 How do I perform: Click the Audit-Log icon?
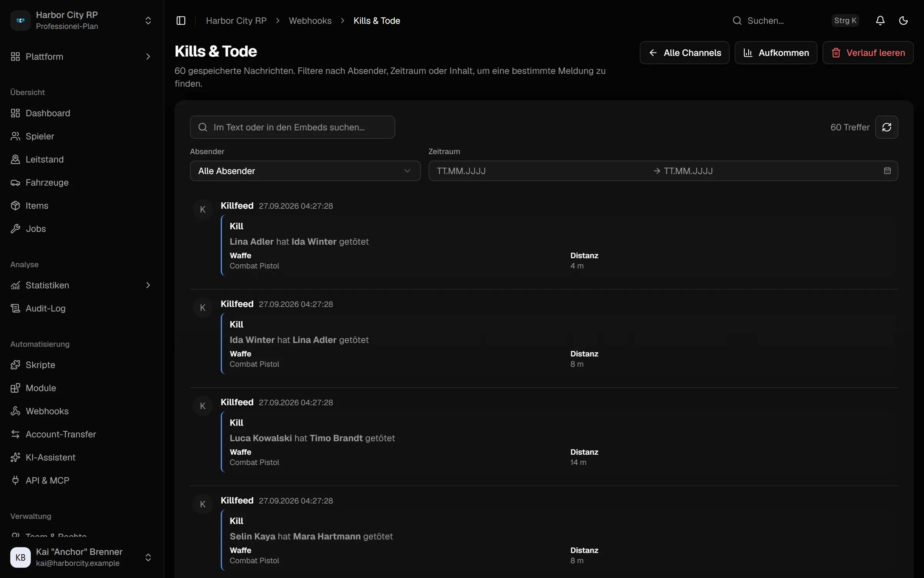tap(15, 308)
